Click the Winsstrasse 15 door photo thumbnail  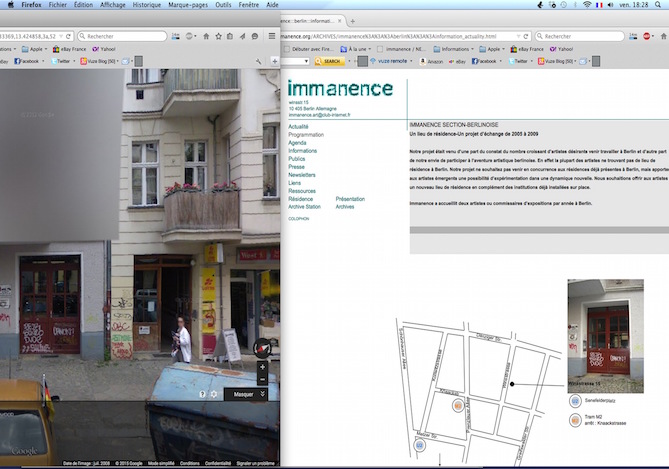click(605, 336)
